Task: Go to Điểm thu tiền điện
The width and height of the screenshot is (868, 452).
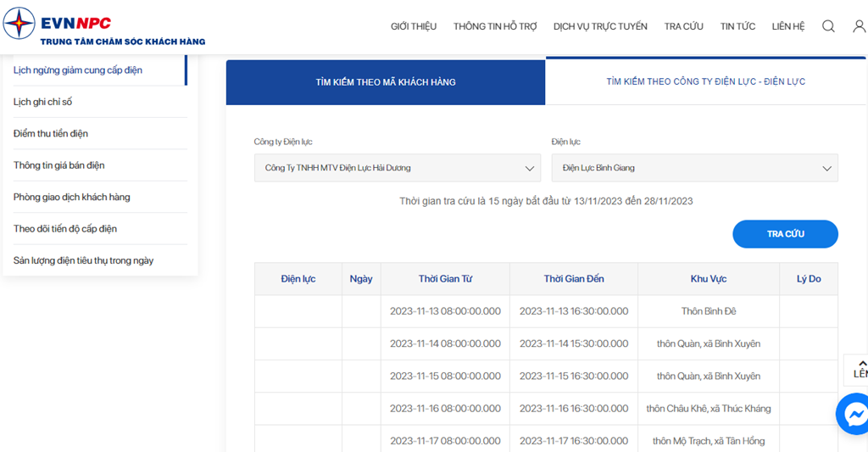Action: 51,133
